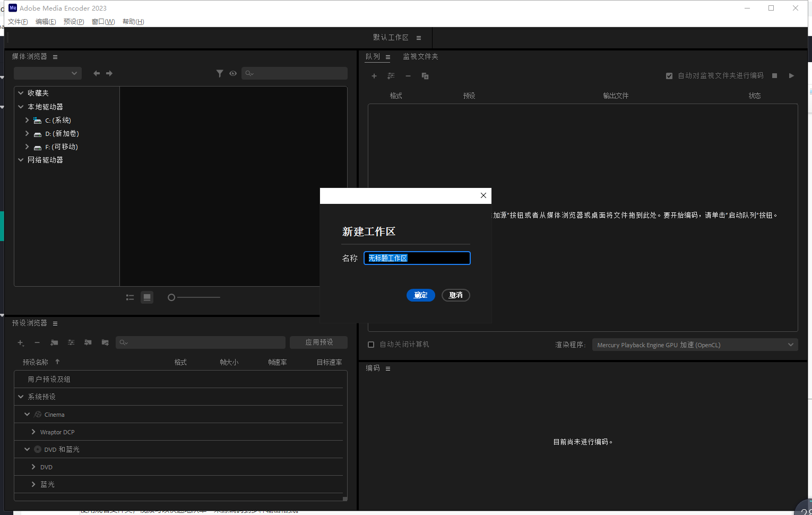Open the 编辑(E) menu
The image size is (812, 515).
point(46,22)
